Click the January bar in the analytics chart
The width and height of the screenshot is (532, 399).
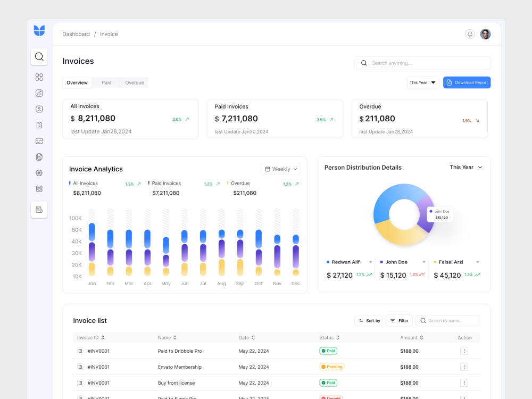point(92,250)
